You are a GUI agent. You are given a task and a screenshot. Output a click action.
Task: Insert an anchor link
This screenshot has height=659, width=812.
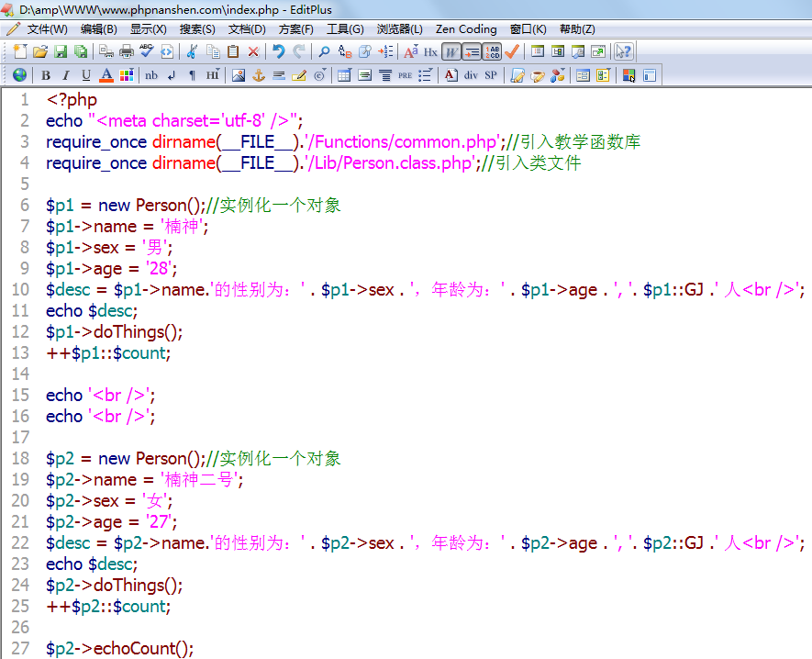coord(259,75)
